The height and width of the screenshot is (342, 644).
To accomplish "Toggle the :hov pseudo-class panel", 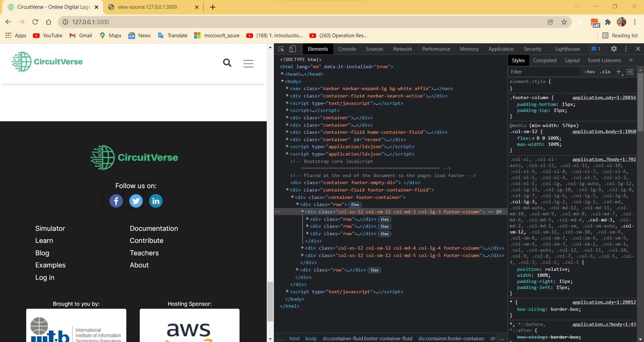I will pyautogui.click(x=590, y=72).
